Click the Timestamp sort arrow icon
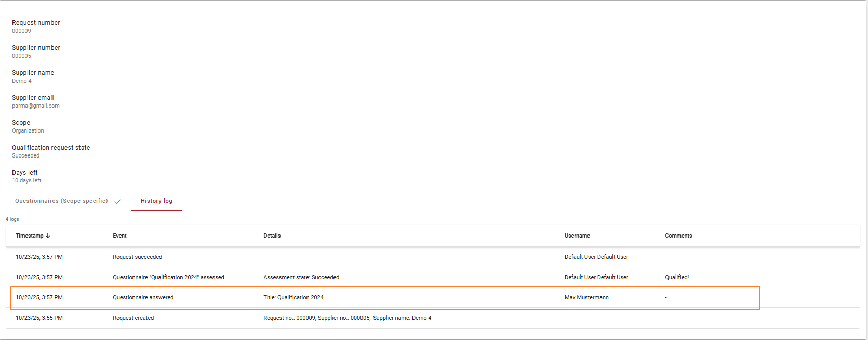 click(x=48, y=236)
